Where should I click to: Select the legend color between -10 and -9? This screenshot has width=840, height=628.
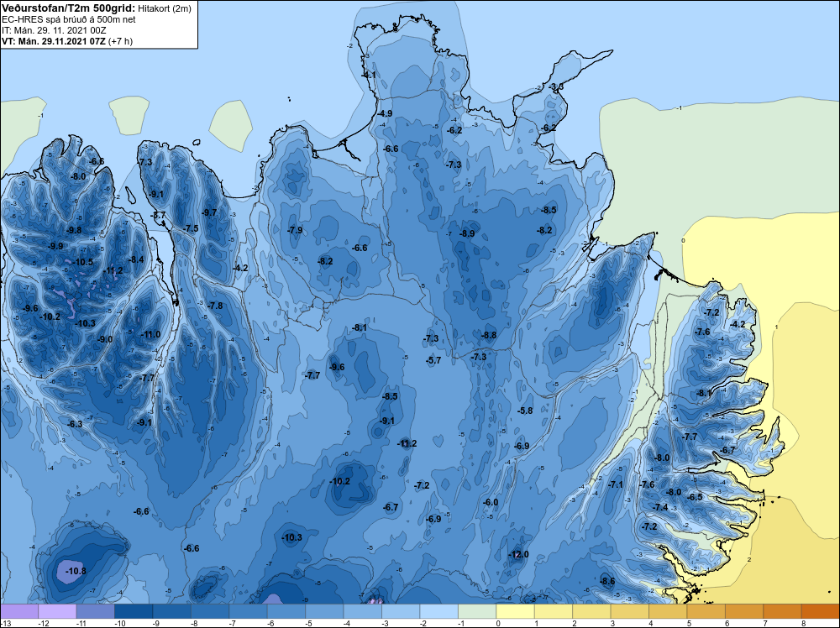[134, 611]
